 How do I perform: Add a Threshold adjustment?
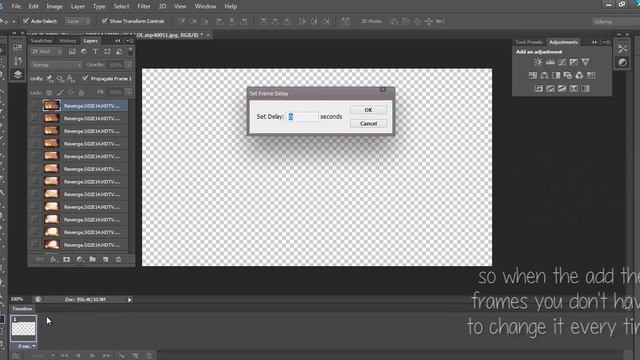pyautogui.click(x=562, y=89)
